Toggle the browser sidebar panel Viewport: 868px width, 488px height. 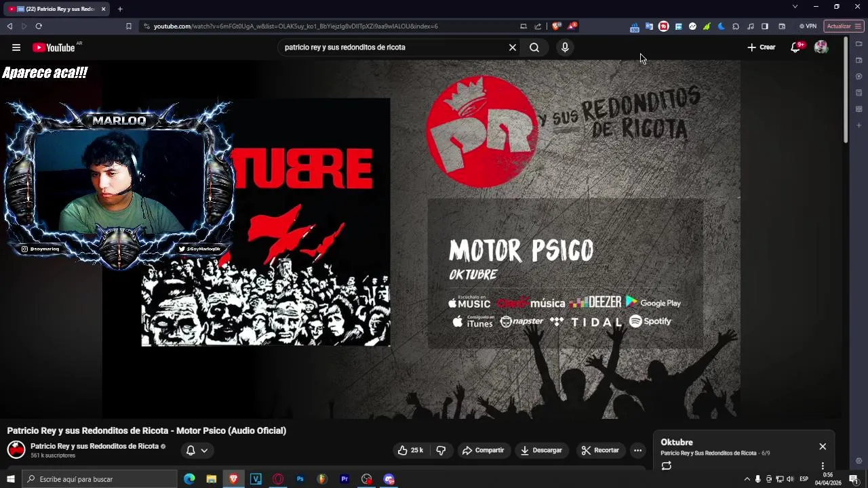765,26
